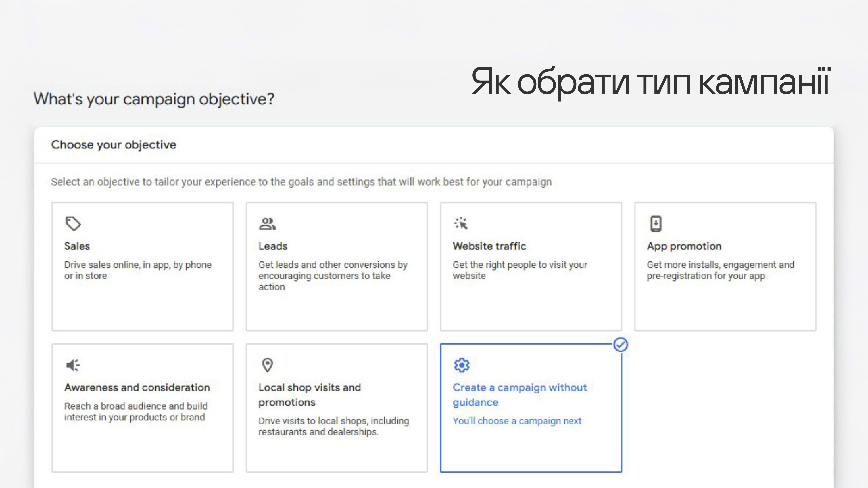Screen dimensions: 868x488
Task: Click the Sales tag icon
Action: tap(73, 224)
